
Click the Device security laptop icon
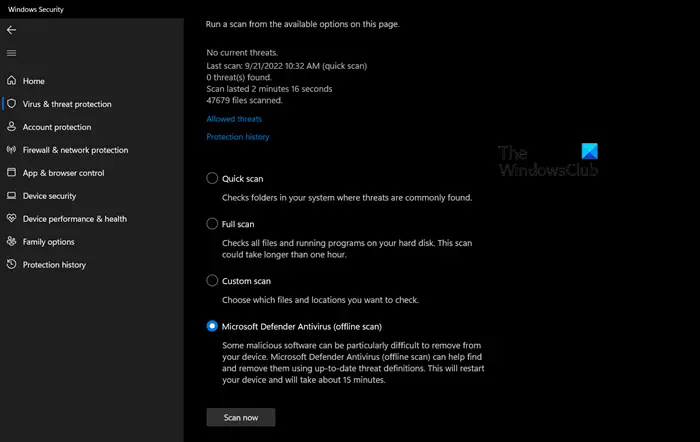[x=12, y=196]
